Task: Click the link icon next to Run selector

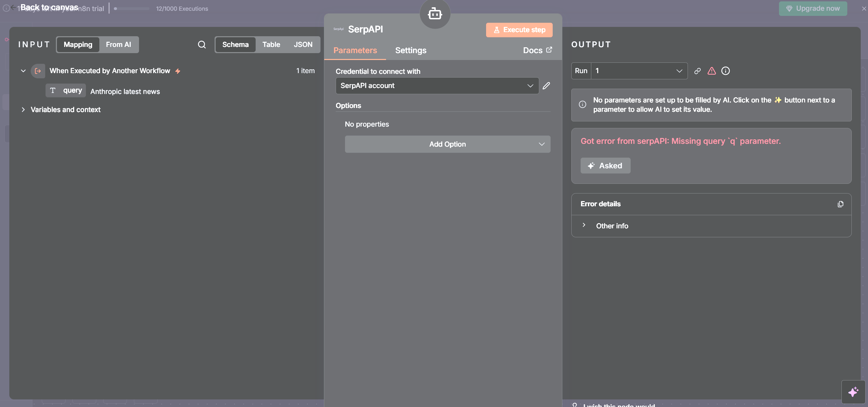Action: [698, 71]
